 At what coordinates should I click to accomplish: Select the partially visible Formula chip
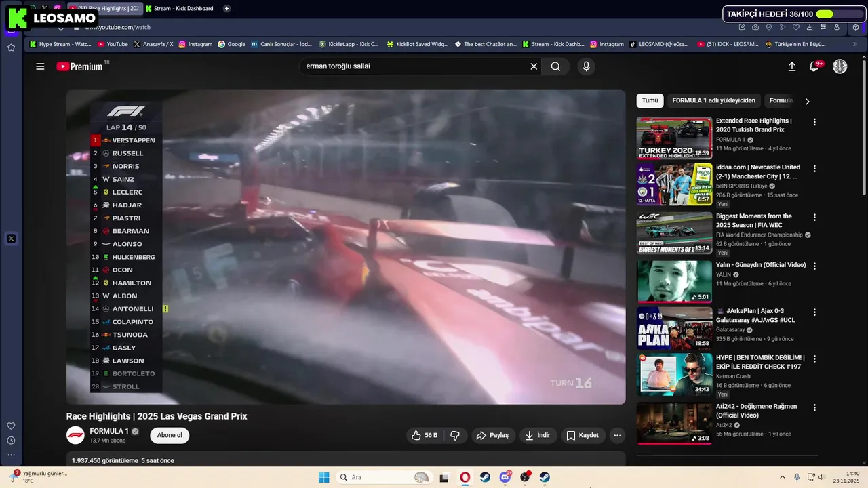780,100
